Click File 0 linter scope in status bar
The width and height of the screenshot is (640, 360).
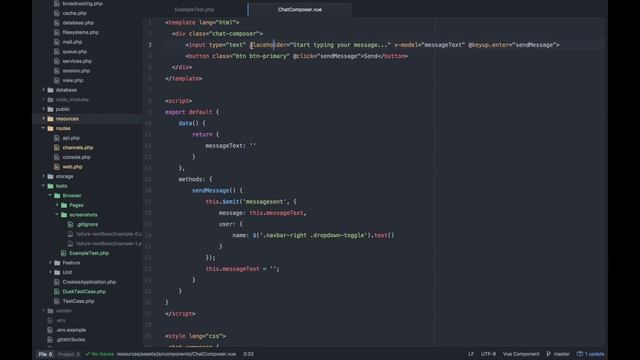pyautogui.click(x=45, y=354)
